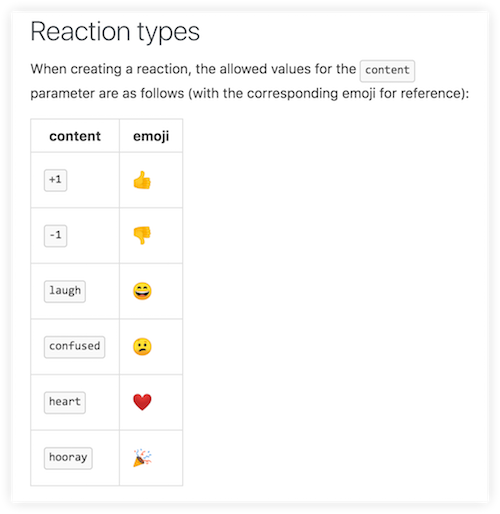This screenshot has height=514, width=500.
Task: Select the confused code value
Action: (74, 347)
